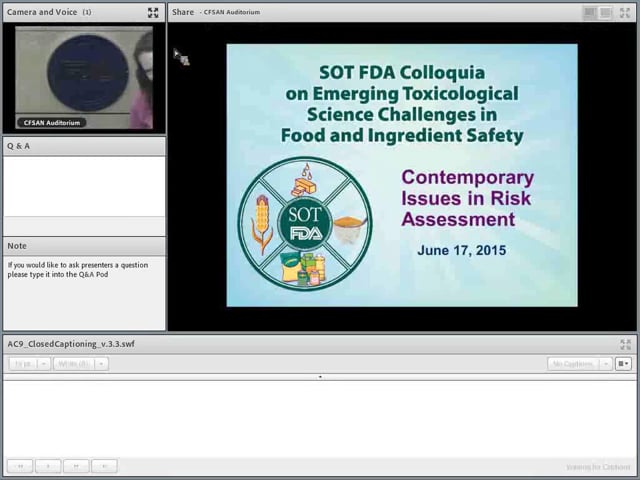Click the SOT FDA logo on slide
Image resolution: width=640 pixels, height=480 pixels.
coord(305,224)
